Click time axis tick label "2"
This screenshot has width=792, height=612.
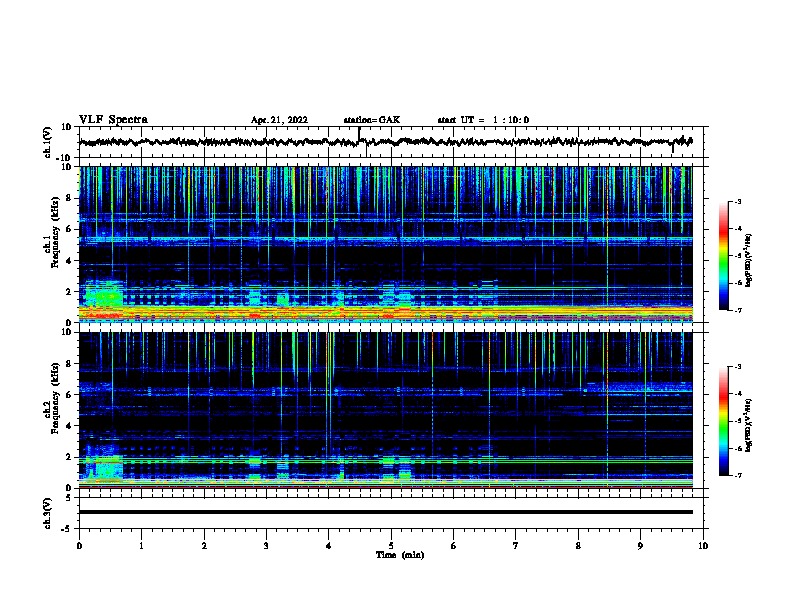tap(204, 545)
